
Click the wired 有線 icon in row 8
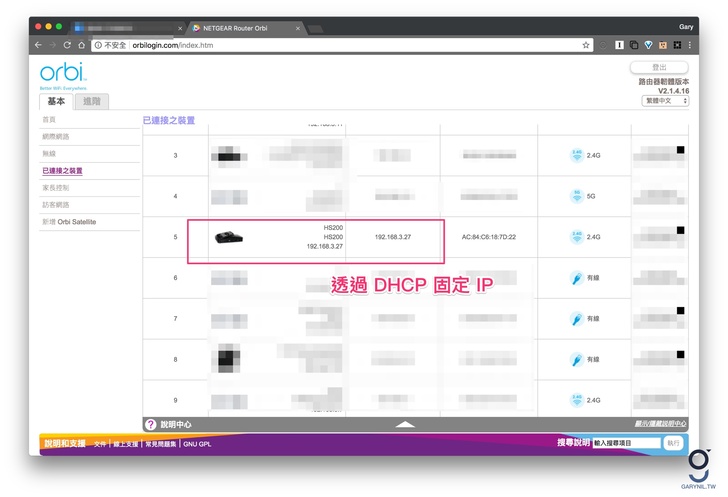point(577,360)
